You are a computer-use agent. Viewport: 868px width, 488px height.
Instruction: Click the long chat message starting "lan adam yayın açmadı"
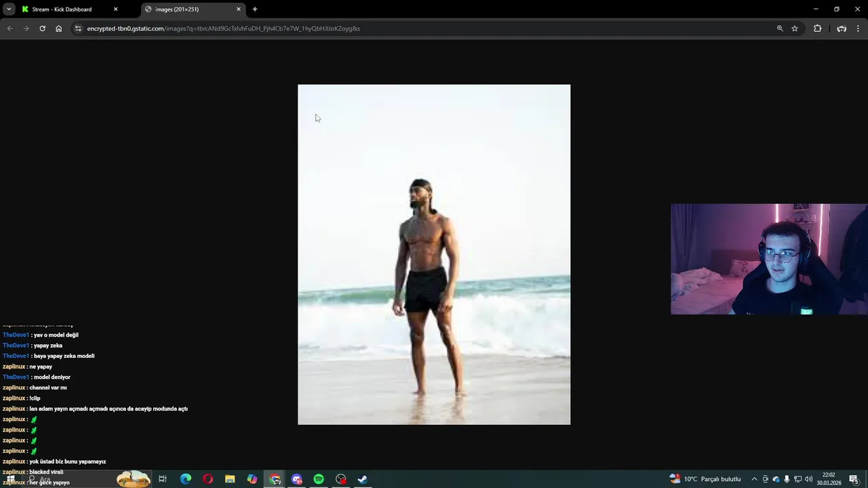108,409
